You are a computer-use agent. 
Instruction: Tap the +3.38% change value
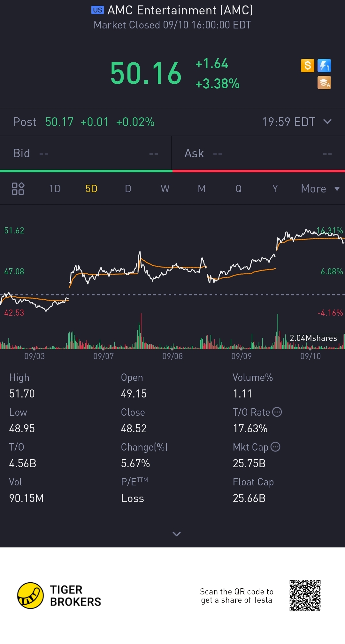(x=218, y=84)
